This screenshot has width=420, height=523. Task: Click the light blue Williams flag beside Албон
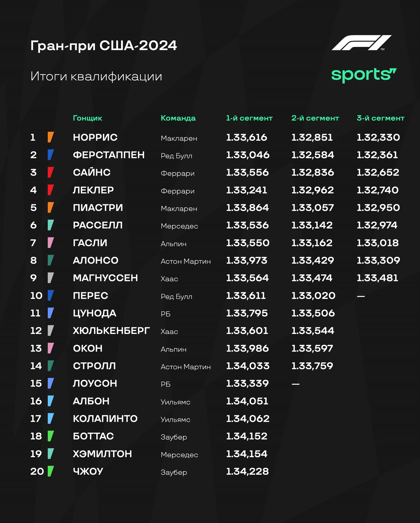pos(51,401)
